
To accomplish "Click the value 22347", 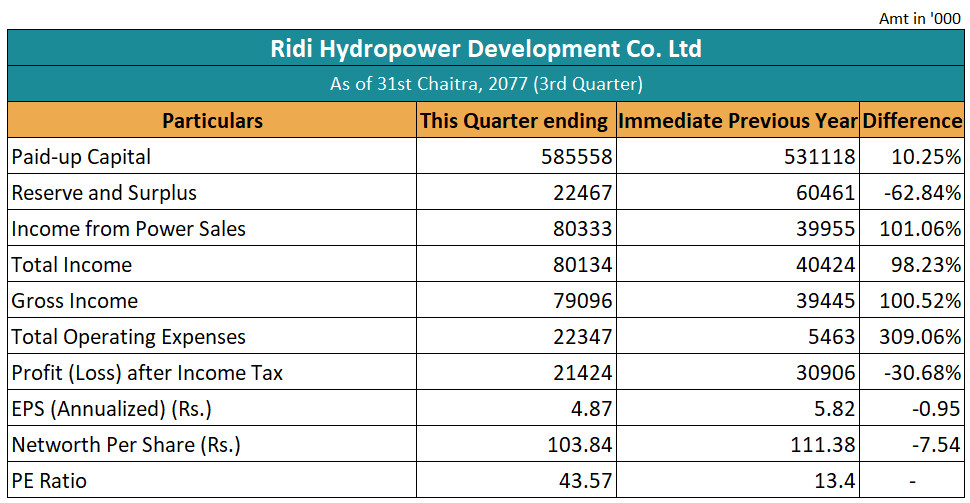I will coord(582,337).
